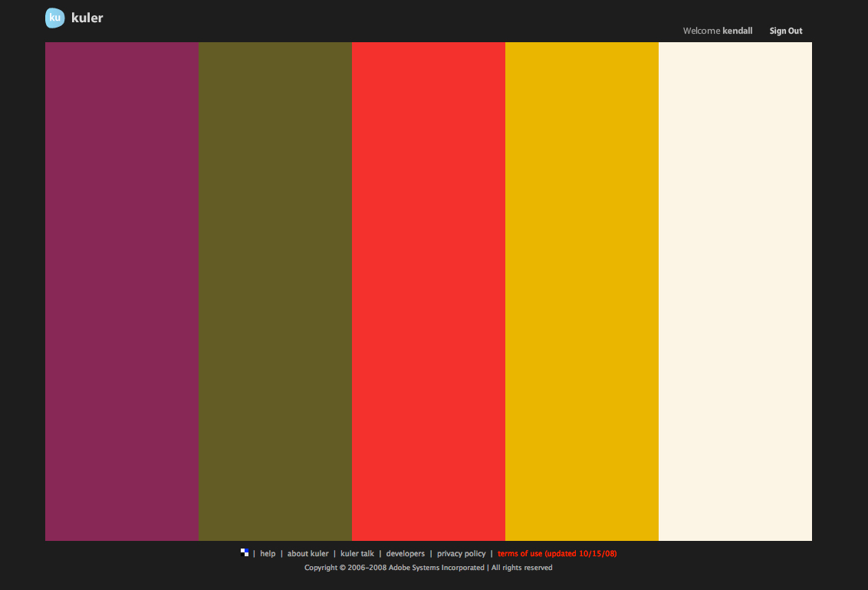Click the blue ku logo icon

54,18
